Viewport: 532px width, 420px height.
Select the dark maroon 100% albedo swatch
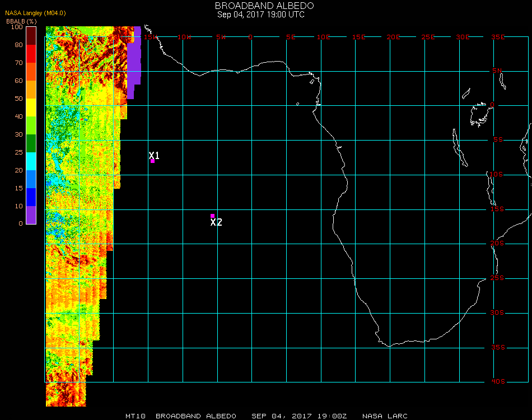(x=31, y=36)
